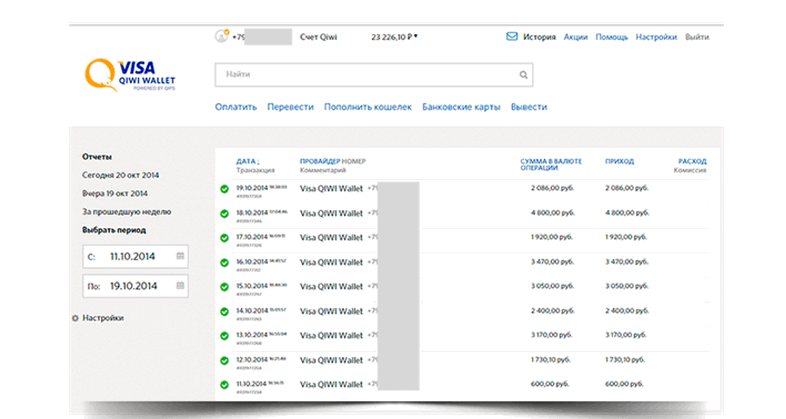Image resolution: width=786 pixels, height=419 pixels.
Task: Open the Акции link in header
Action: 575,37
